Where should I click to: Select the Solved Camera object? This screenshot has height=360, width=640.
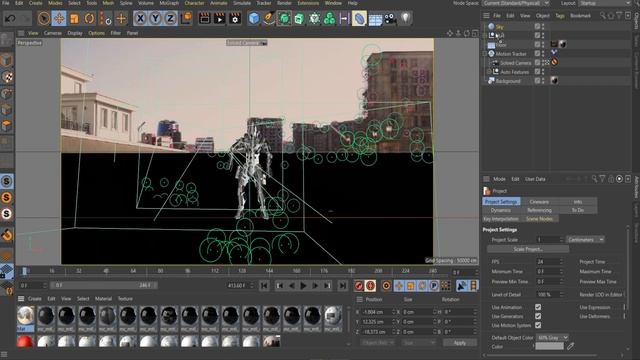click(x=516, y=63)
